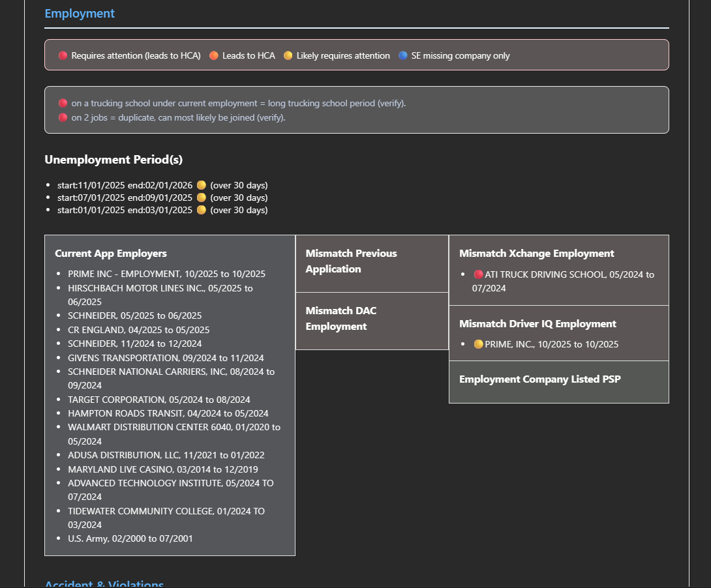711x588 pixels.
Task: Click red dot on trucking school note
Action: click(x=63, y=104)
